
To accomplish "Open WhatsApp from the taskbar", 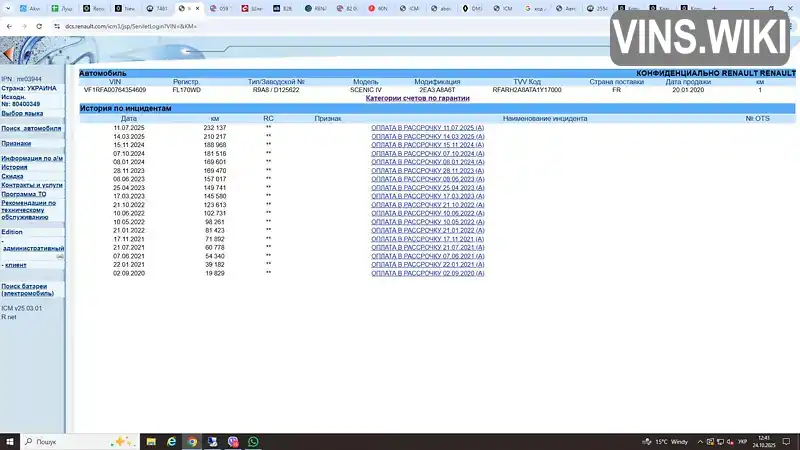I will [253, 441].
